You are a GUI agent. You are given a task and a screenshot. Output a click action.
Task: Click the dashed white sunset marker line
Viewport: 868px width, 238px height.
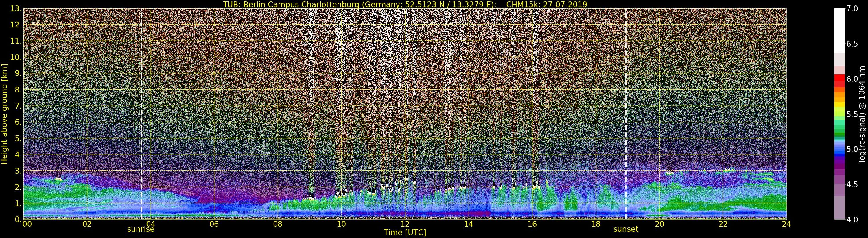click(x=626, y=114)
